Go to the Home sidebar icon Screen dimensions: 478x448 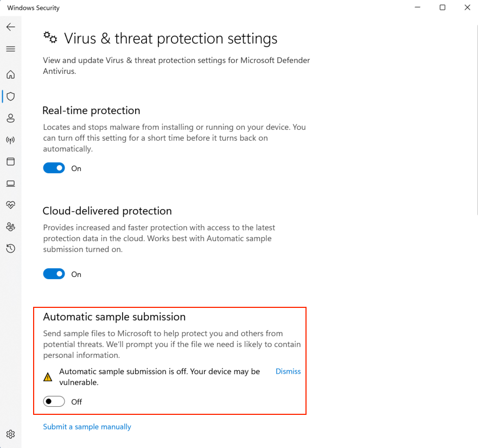[x=10, y=74]
